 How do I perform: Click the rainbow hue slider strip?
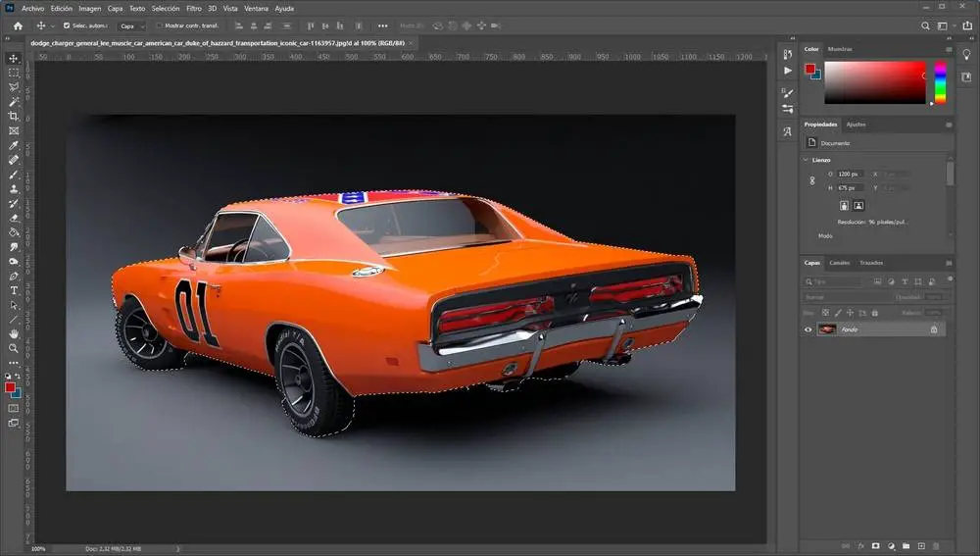(940, 82)
